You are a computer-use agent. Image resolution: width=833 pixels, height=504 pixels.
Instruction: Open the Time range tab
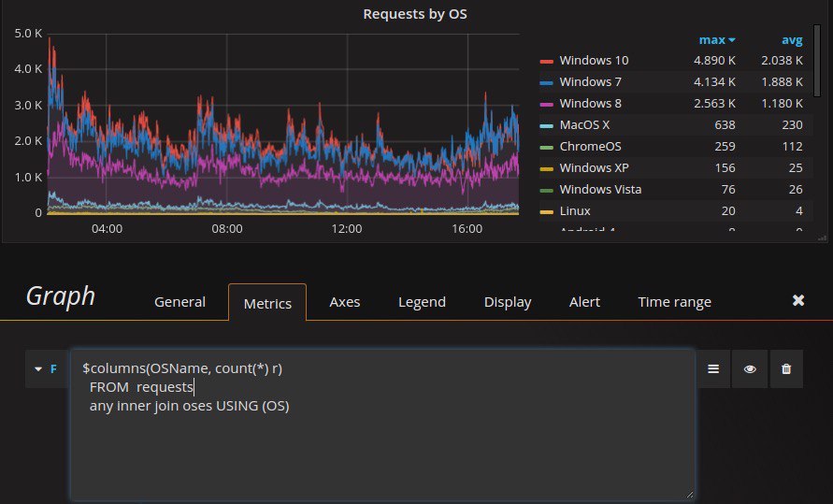[x=674, y=302]
